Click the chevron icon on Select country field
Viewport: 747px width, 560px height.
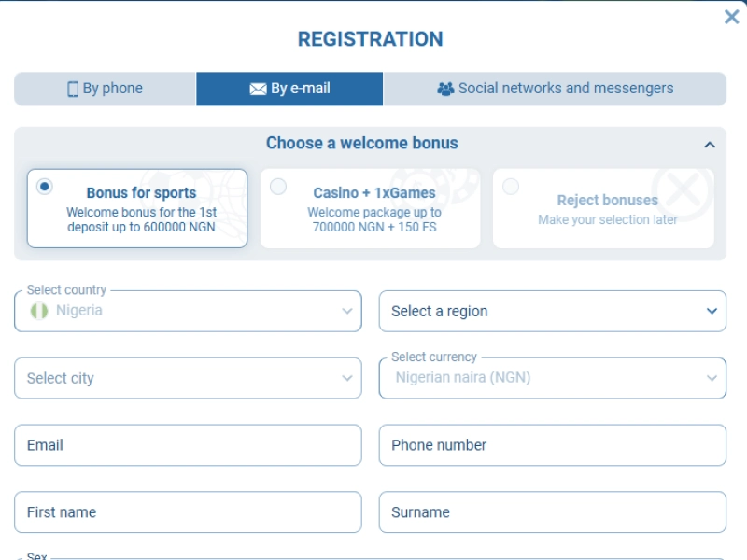(346, 311)
